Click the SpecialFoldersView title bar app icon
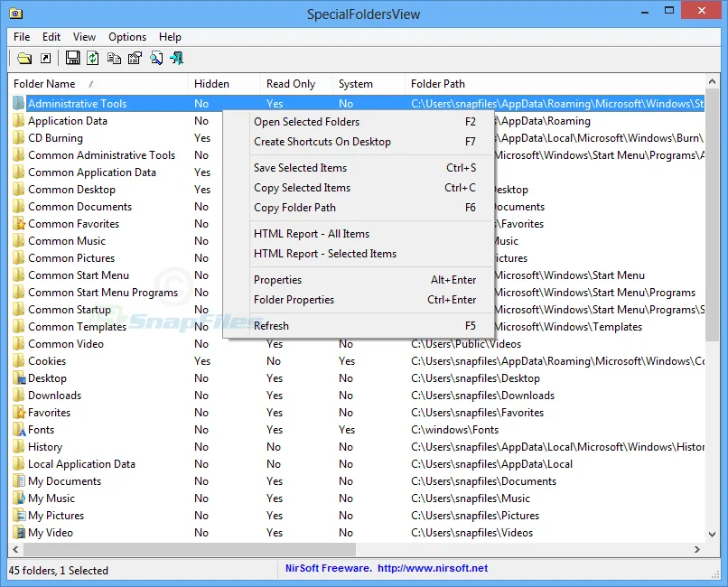The height and width of the screenshot is (587, 728). coord(15,13)
